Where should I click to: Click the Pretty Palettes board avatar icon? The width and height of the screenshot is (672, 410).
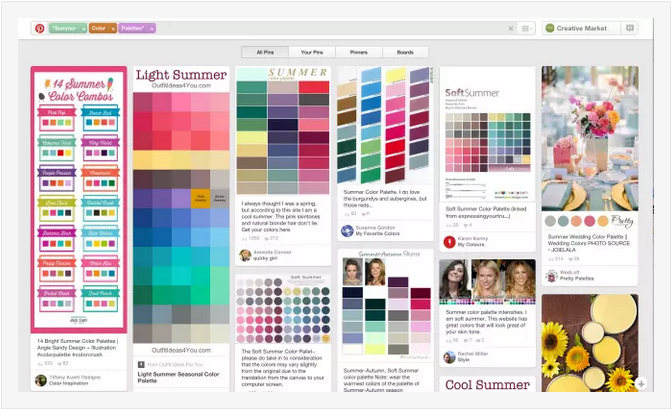click(552, 275)
